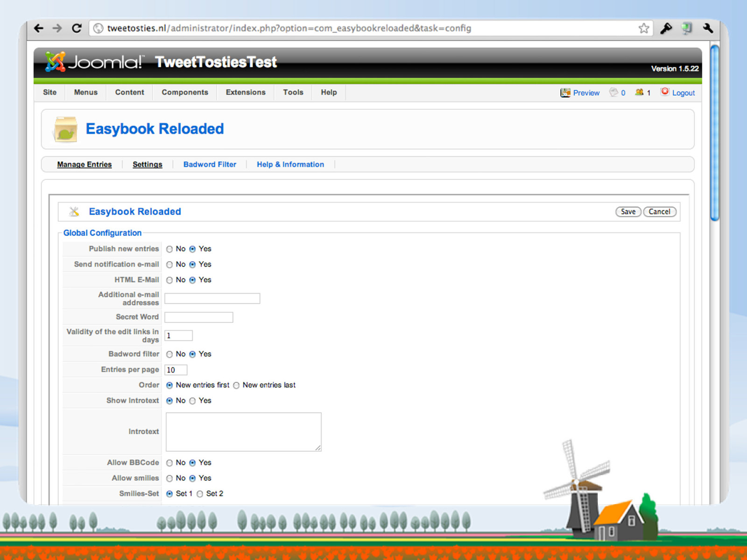Viewport: 747px width, 560px height.
Task: Choose Smilies-Set Set 2
Action: tap(200, 494)
